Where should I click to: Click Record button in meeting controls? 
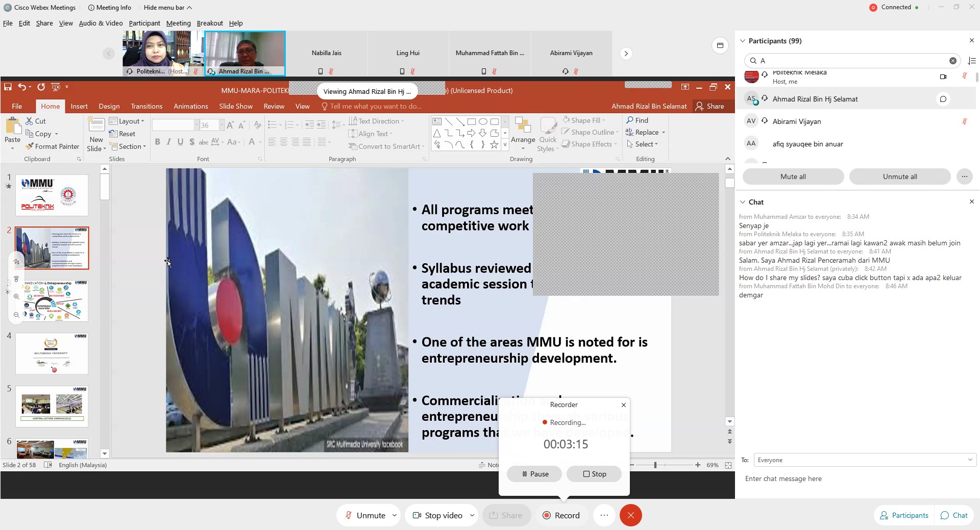(x=561, y=515)
